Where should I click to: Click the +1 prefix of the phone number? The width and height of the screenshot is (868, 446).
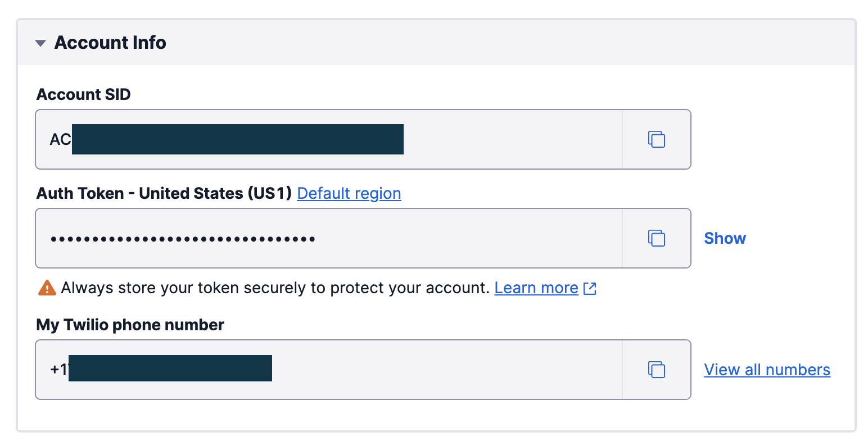[58, 370]
